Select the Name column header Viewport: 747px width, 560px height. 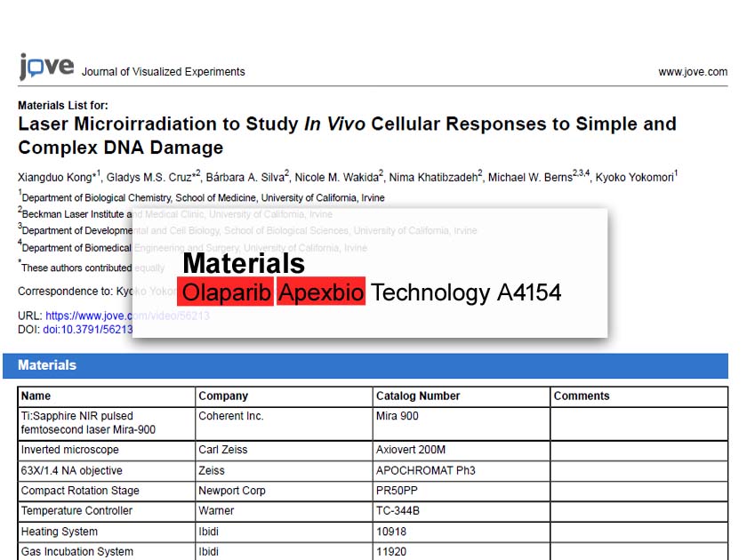36,396
